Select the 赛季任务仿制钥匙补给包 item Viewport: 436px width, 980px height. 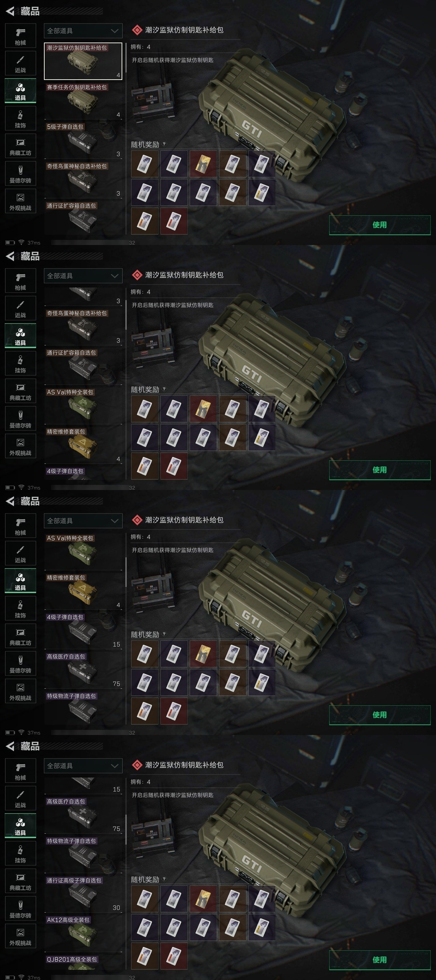pos(83,101)
